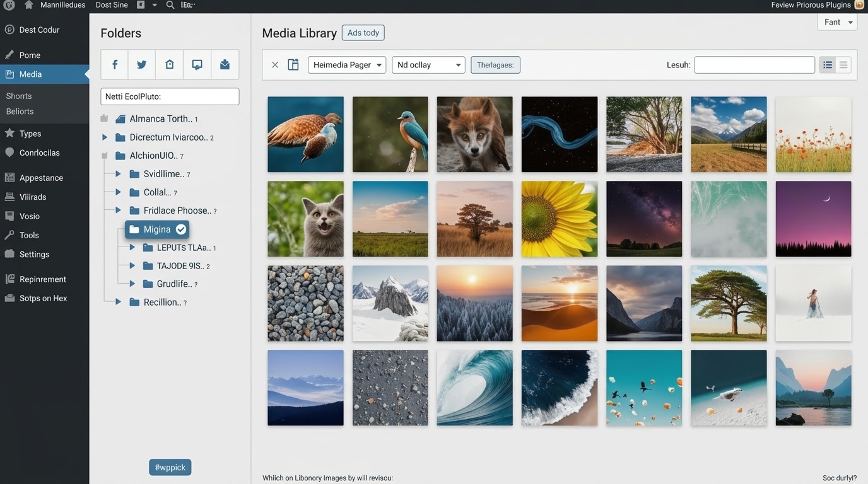
Task: Select the gray cat image thumbnail
Action: [x=305, y=219]
